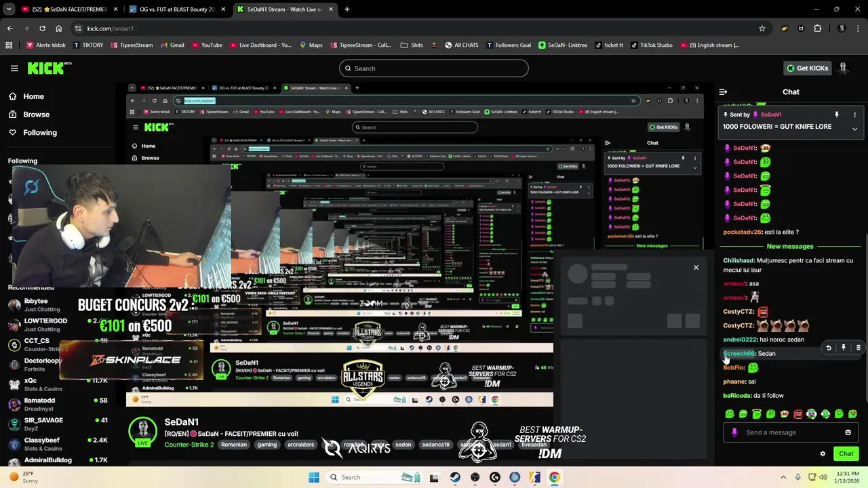
Task: Open Windows Start menu
Action: pyautogui.click(x=314, y=477)
